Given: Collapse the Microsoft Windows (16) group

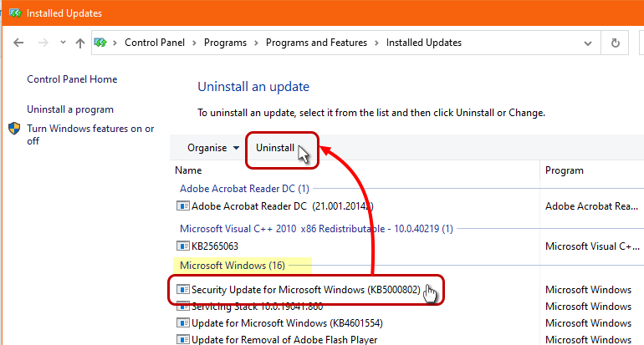Looking at the screenshot, I should coord(233,266).
